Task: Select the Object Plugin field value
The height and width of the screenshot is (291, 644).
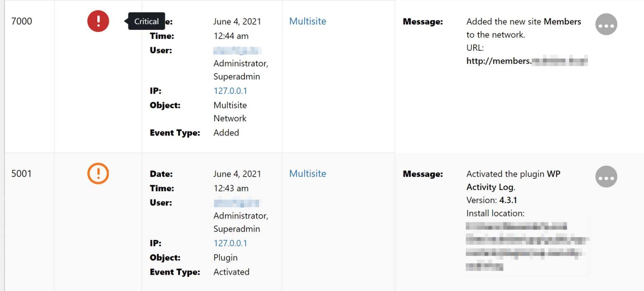Action: (225, 258)
